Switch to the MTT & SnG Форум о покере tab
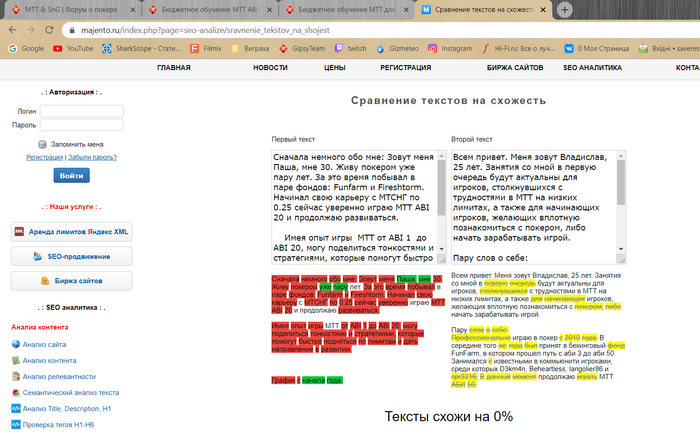Viewport: 700px width, 434px height. click(72, 9)
